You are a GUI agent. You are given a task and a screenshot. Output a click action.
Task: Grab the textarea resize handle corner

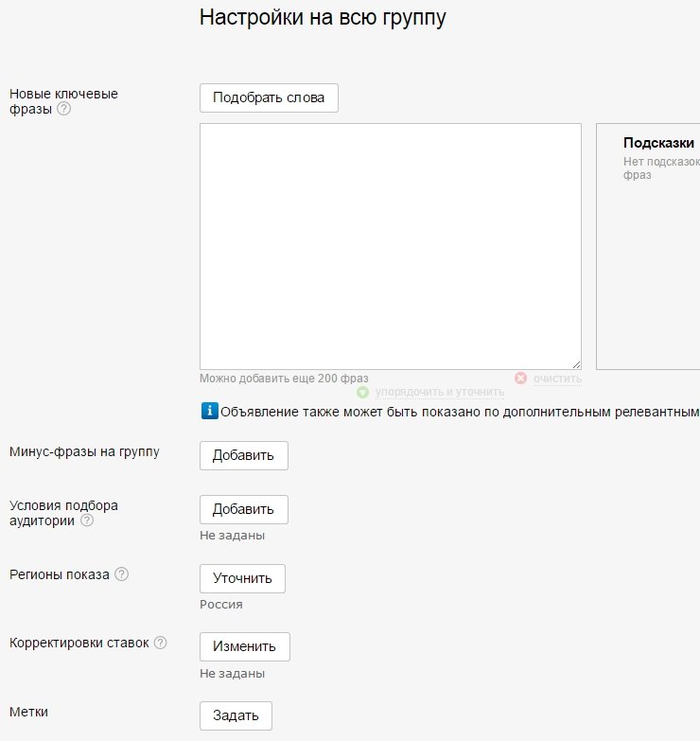[x=576, y=364]
